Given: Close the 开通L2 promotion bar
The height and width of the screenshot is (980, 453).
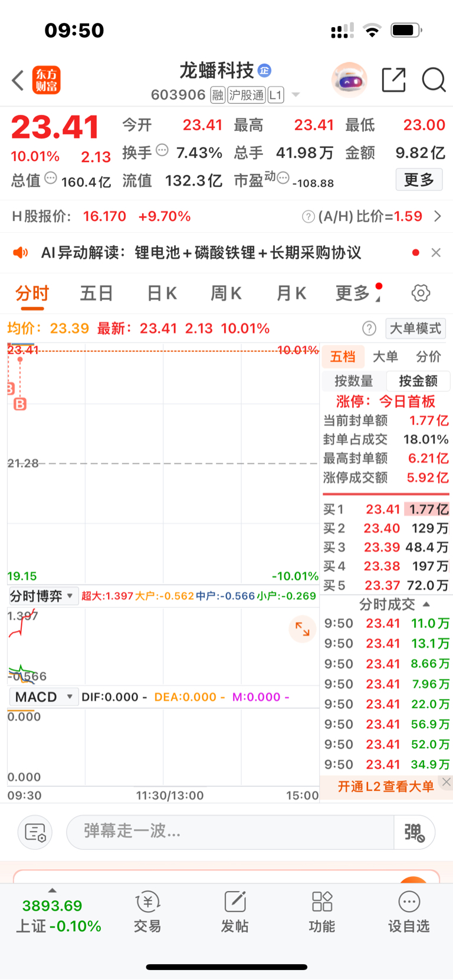Looking at the screenshot, I should point(447,782).
